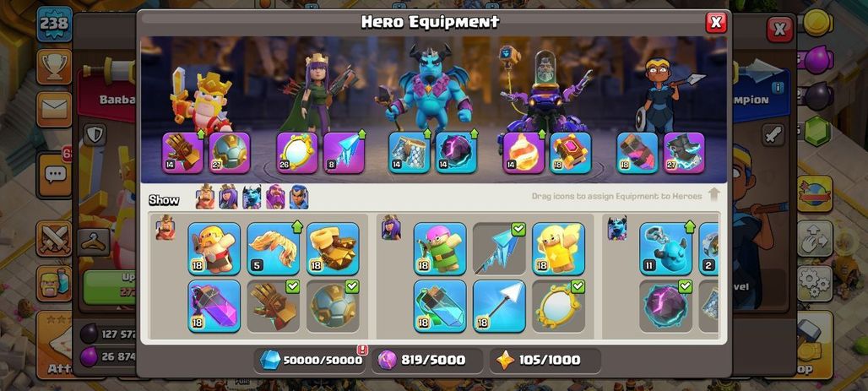Tap the Shiny Ore 50000/50000 counter

(x=311, y=360)
